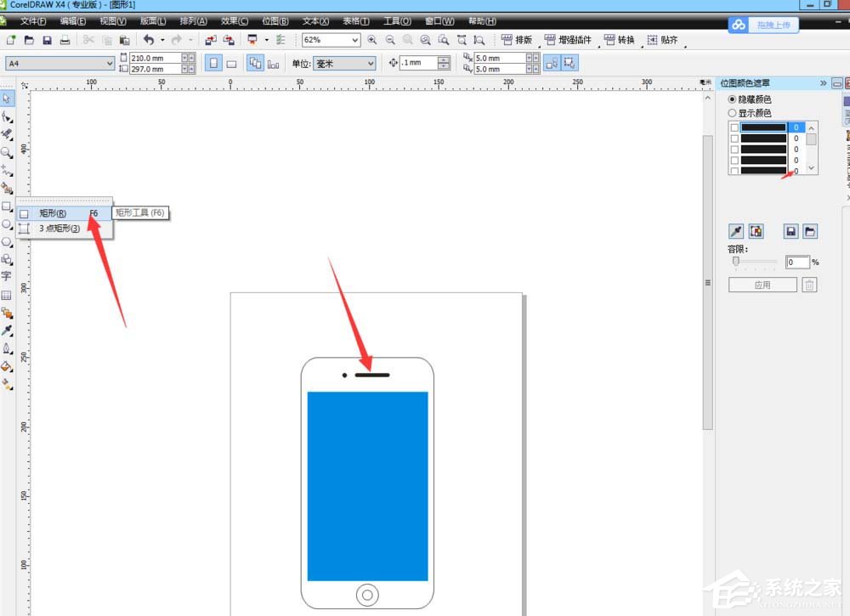Image resolution: width=850 pixels, height=616 pixels.
Task: Click the Undo arrow in the toolbar
Action: (150, 40)
